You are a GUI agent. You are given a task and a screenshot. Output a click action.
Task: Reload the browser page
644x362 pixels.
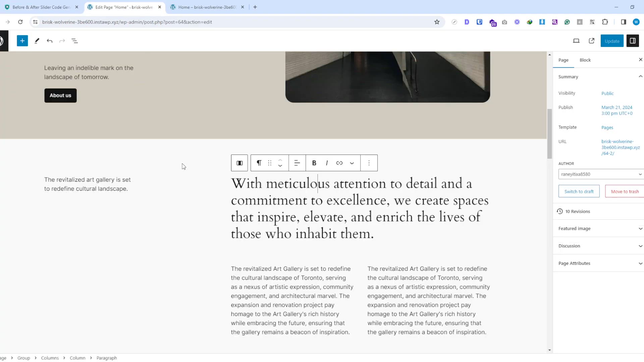(20, 22)
